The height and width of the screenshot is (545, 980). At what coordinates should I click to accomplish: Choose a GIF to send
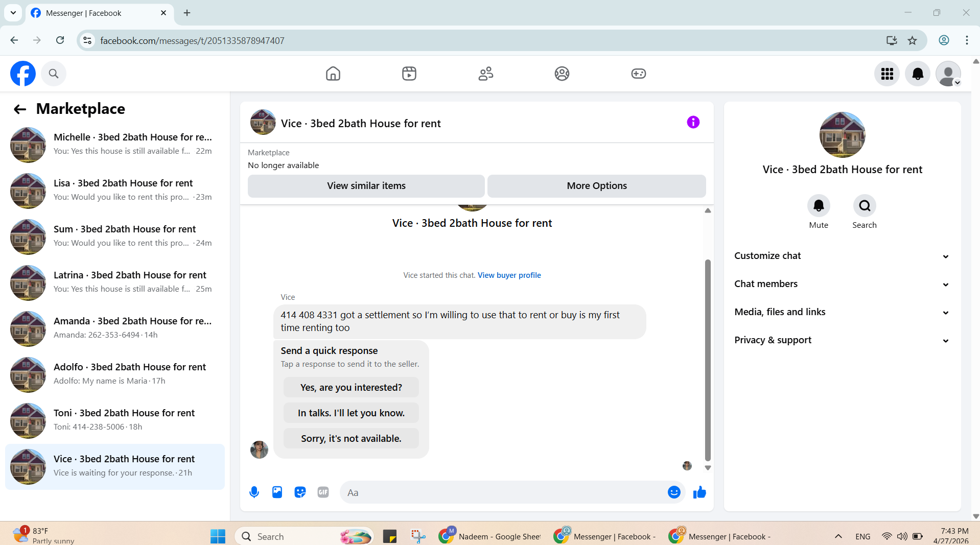coord(323,492)
